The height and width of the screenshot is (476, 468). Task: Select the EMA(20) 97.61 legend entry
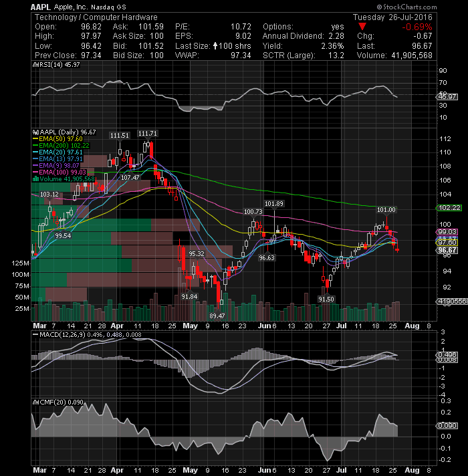(57, 152)
